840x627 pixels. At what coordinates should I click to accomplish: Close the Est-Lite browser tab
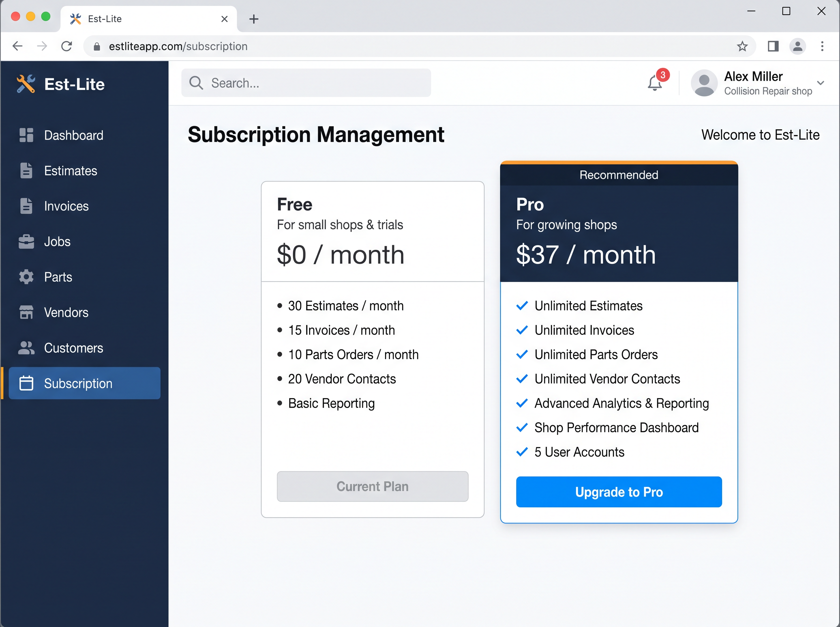pos(224,19)
